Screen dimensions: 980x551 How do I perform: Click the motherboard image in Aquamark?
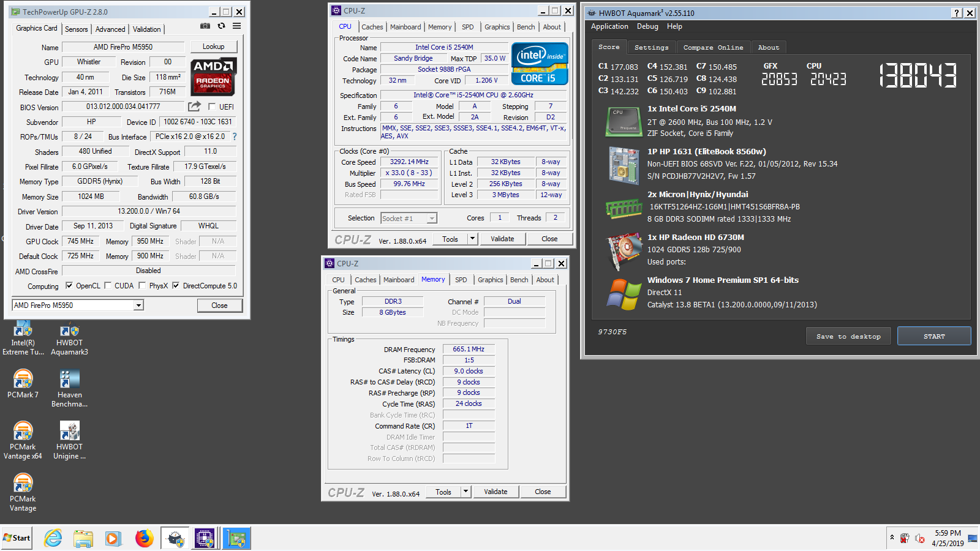[624, 165]
